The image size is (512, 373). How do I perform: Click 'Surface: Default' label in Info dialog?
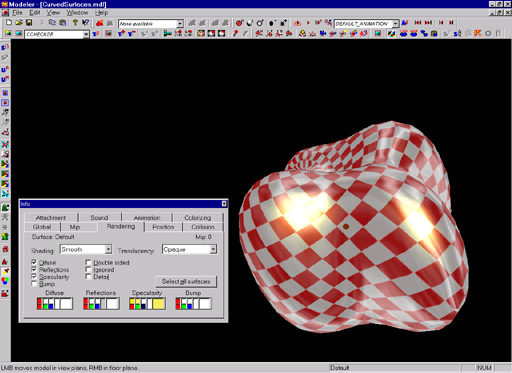pos(53,237)
